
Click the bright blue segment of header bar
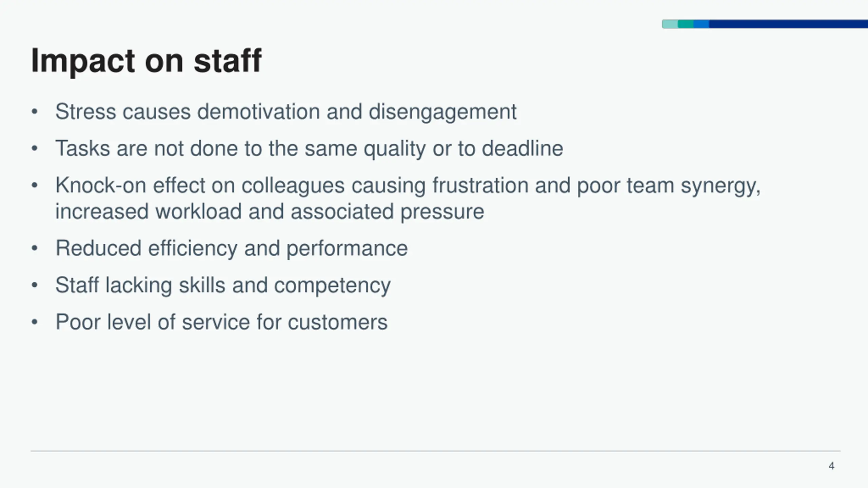tap(701, 24)
